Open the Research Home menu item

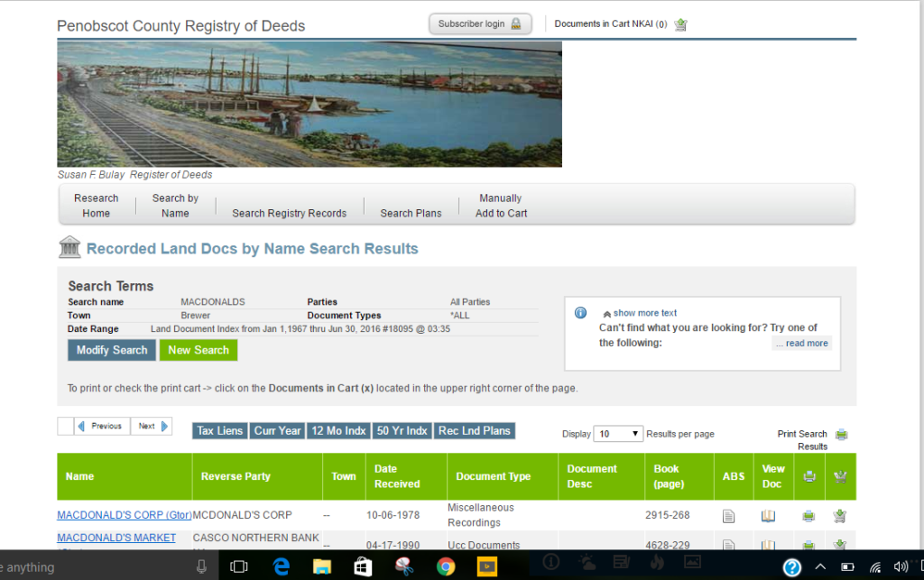tap(96, 206)
